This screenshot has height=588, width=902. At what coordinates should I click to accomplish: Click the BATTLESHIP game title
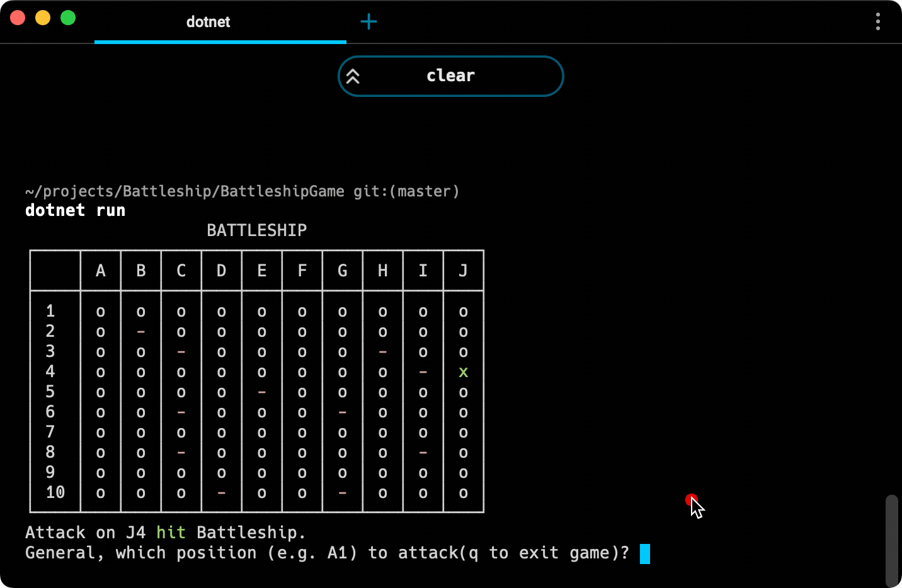pyautogui.click(x=256, y=230)
